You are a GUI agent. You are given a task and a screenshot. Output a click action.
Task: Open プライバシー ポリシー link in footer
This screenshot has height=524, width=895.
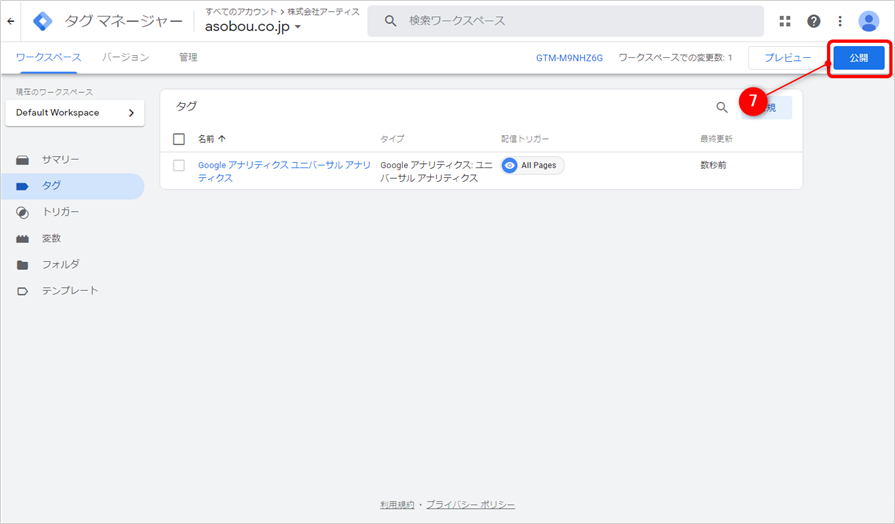470,505
